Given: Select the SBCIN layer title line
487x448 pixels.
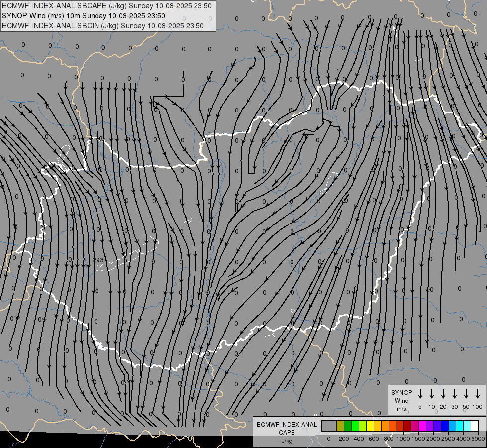Looking at the screenshot, I should tap(103, 26).
